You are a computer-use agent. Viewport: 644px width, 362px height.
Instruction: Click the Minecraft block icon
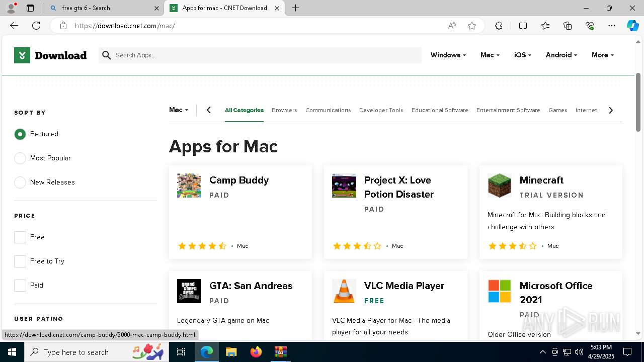[x=500, y=186]
